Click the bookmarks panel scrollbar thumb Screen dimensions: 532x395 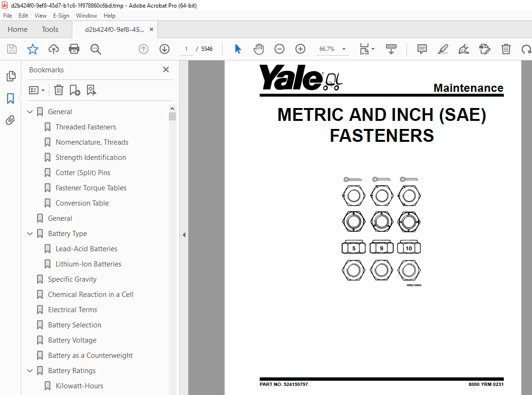173,117
